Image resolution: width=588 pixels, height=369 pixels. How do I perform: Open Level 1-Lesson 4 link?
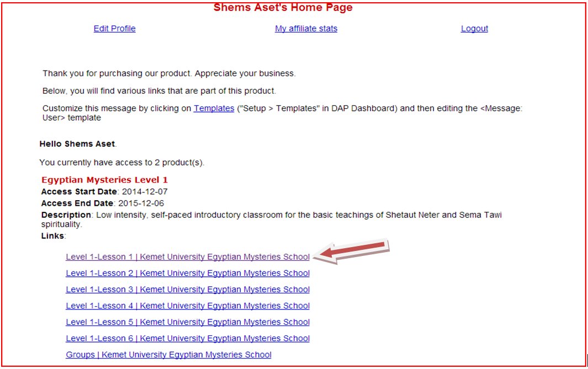coord(188,306)
